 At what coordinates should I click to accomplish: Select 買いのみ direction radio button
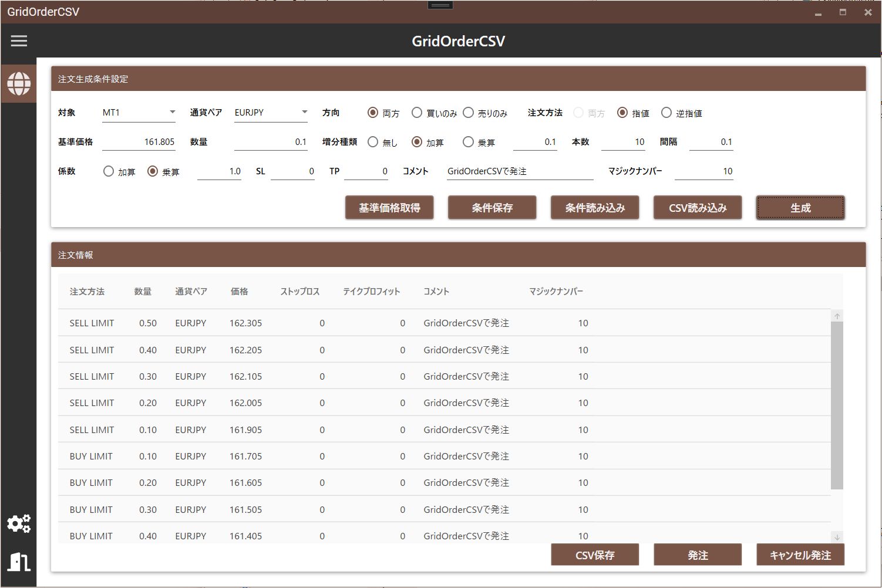point(417,113)
